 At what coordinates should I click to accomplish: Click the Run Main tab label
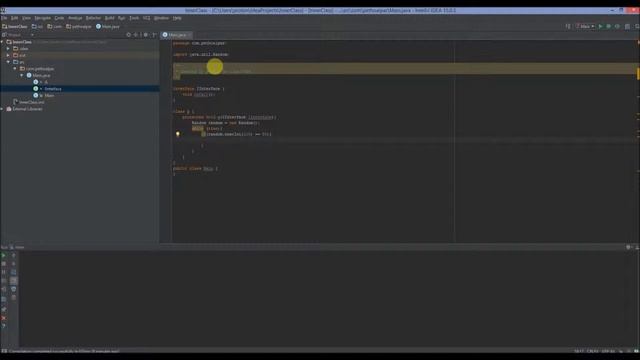[x=17, y=247]
